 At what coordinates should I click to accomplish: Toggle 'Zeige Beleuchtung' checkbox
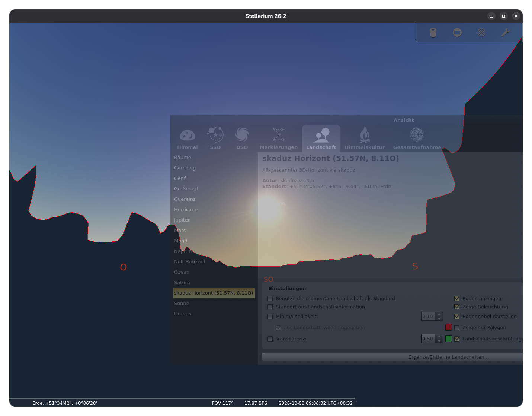click(457, 307)
